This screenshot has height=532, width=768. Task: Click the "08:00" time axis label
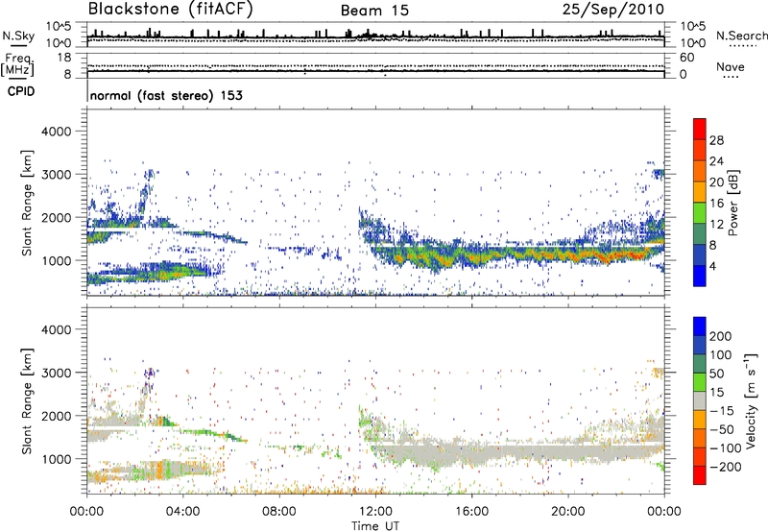click(279, 512)
